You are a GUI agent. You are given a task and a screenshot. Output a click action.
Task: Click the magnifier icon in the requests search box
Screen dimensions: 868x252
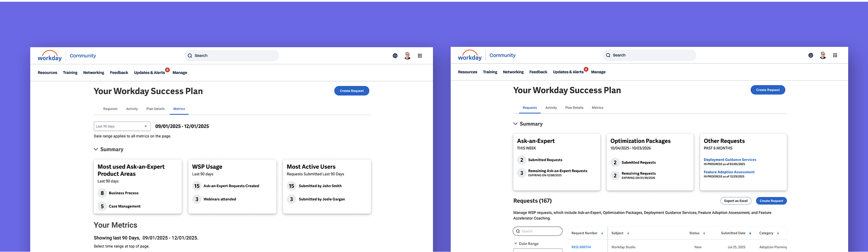click(x=518, y=231)
